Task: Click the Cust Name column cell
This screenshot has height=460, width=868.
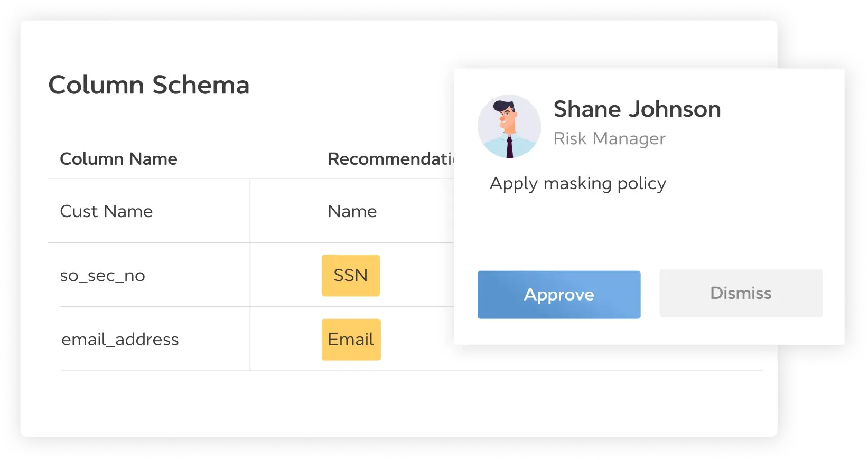Action: tap(106, 211)
